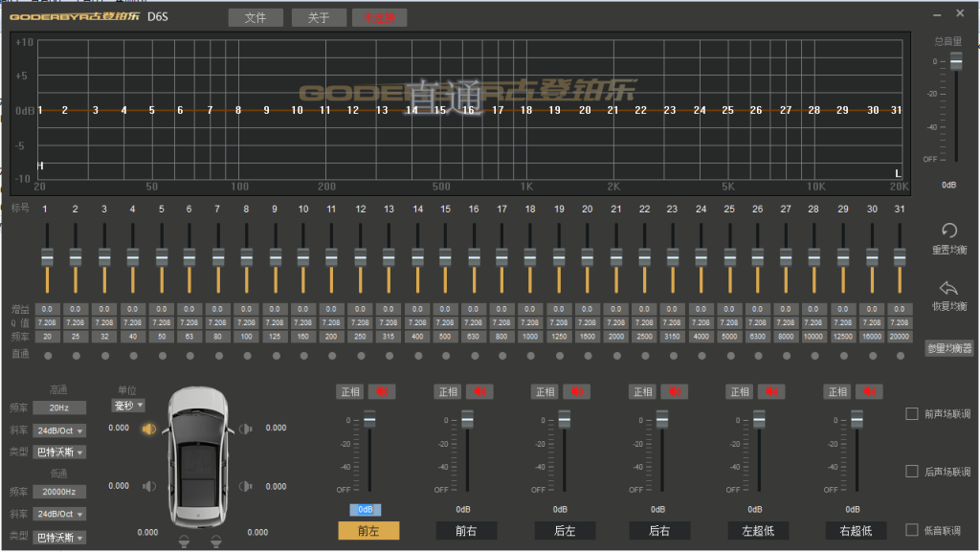The width and height of the screenshot is (980, 552).
Task: Toggle the 正相 phase button for 后右
Action: tap(642, 391)
